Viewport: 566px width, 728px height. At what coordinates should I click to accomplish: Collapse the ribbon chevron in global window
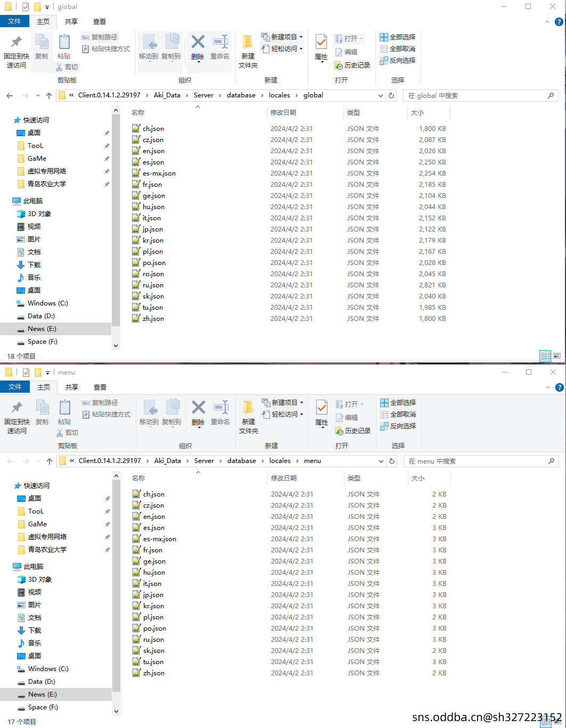tap(547, 22)
